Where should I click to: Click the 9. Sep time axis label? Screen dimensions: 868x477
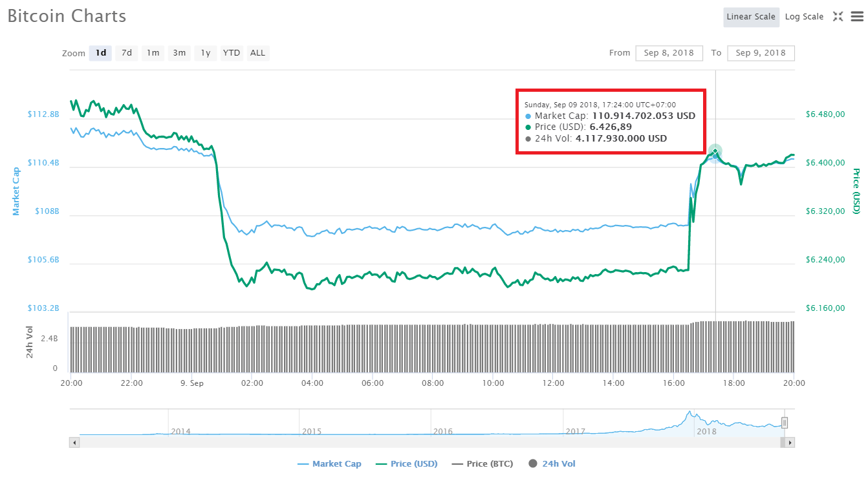191,383
